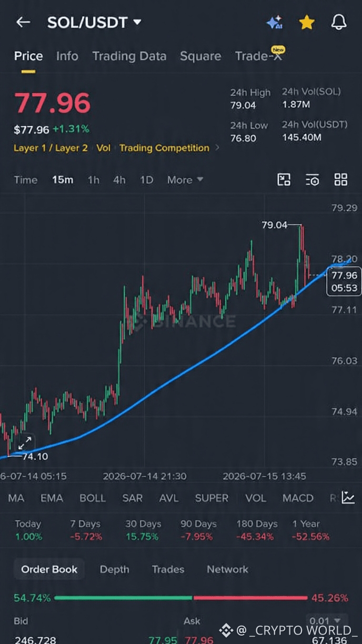The width and height of the screenshot is (362, 644).
Task: Toggle the MACD indicator
Action: [x=298, y=498]
